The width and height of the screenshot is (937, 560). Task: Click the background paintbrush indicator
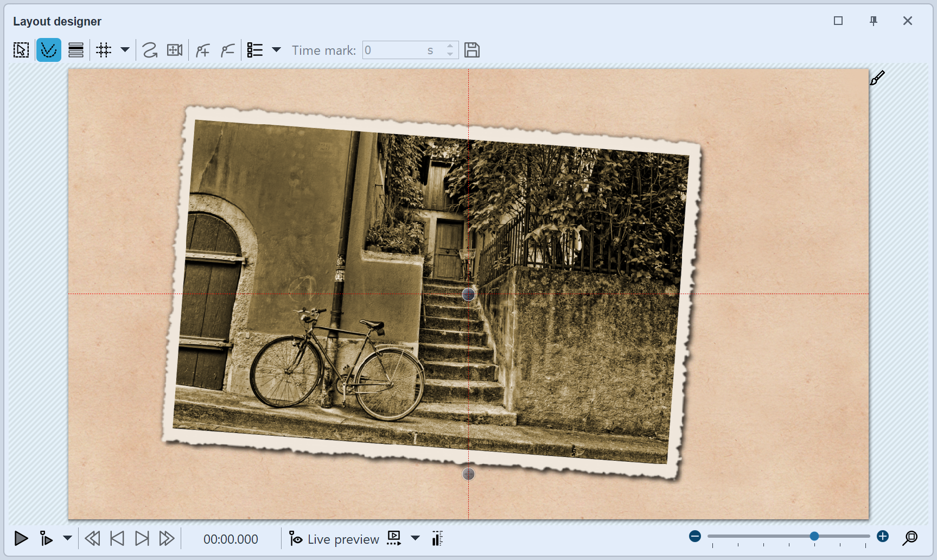878,77
